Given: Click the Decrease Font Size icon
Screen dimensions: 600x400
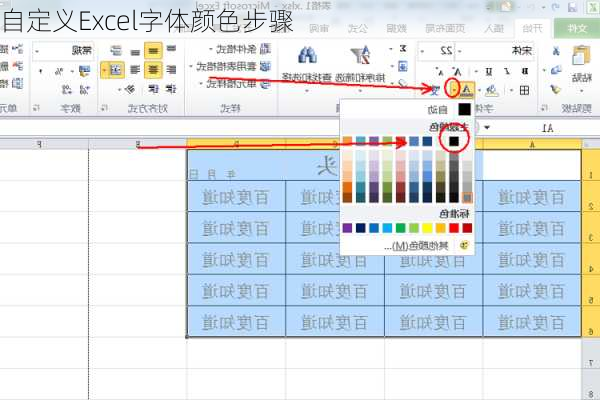Looking at the screenshot, I should [x=440, y=72].
